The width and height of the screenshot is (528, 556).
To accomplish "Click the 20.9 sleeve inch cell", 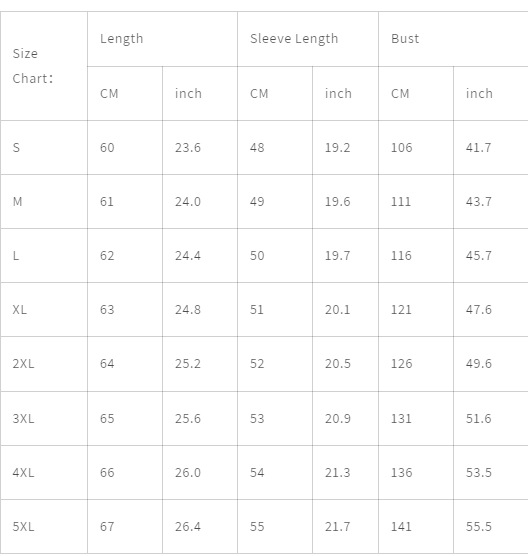I will pos(345,419).
